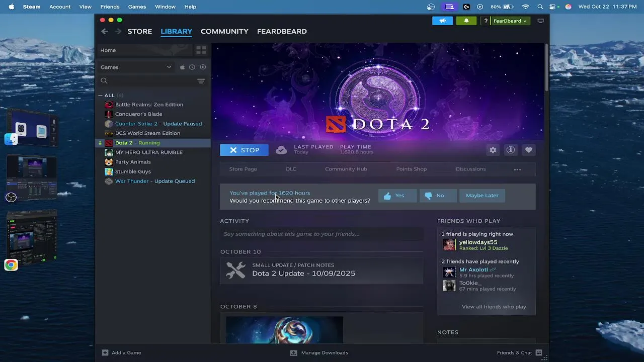Open Friends & Chat
The width and height of the screenshot is (644, 362).
click(519, 353)
